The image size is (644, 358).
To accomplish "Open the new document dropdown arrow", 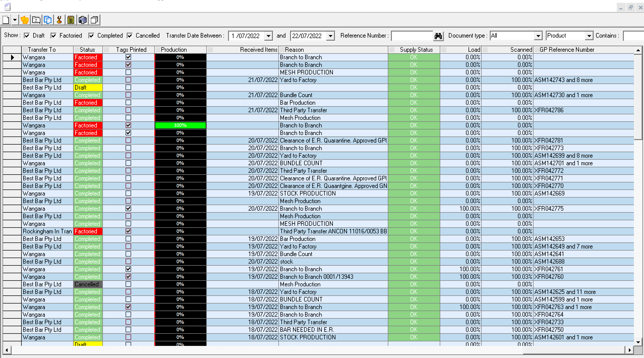I will tap(15, 20).
